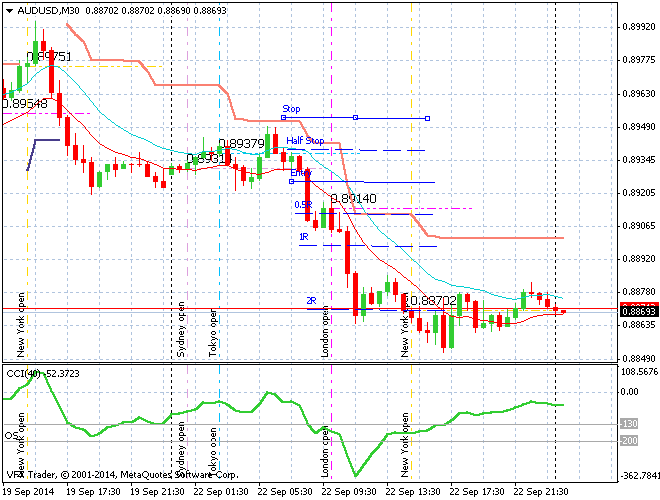Click the Stop line middle handle
The image size is (660, 500).
355,118
